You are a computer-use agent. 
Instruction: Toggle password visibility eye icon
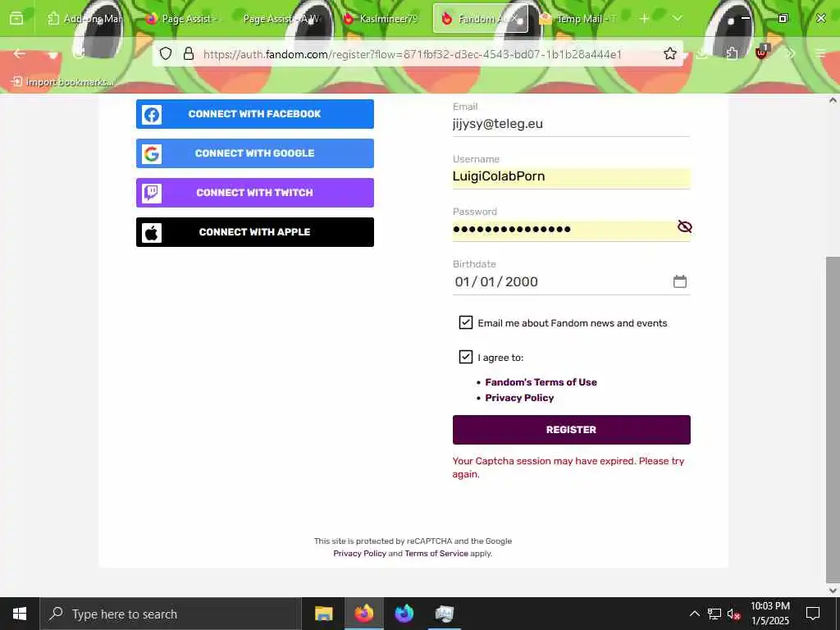(x=684, y=226)
